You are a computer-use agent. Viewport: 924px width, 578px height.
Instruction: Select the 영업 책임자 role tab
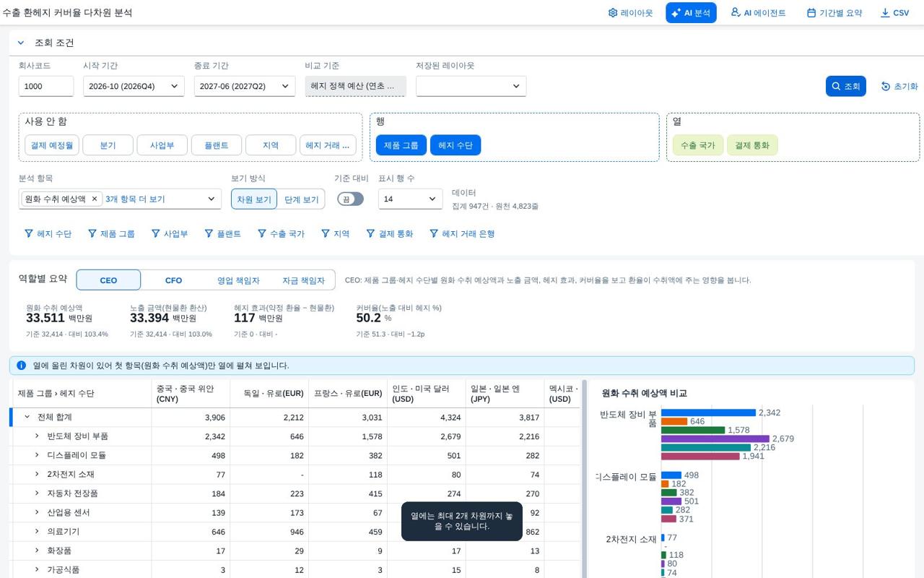pos(238,280)
